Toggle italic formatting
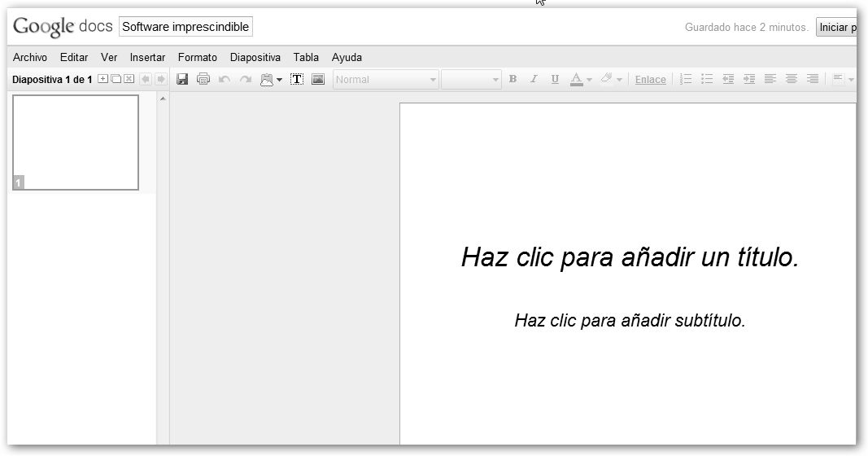This screenshot has width=868, height=456. [x=534, y=79]
